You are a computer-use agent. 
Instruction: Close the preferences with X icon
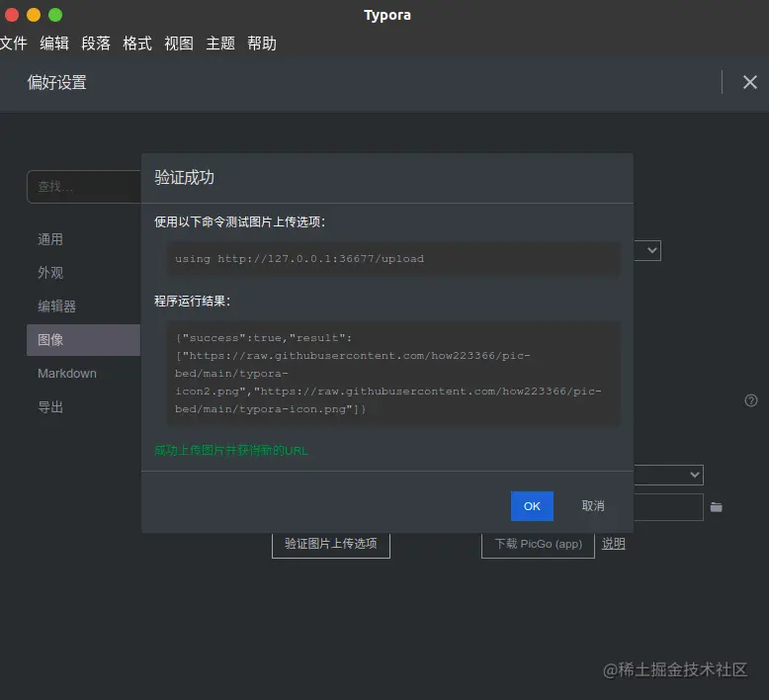pyautogui.click(x=750, y=82)
